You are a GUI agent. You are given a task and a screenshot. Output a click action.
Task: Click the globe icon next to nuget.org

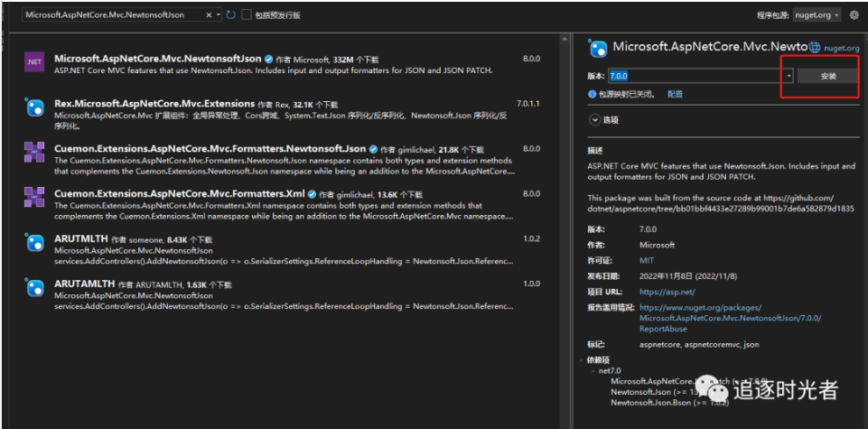(x=815, y=48)
